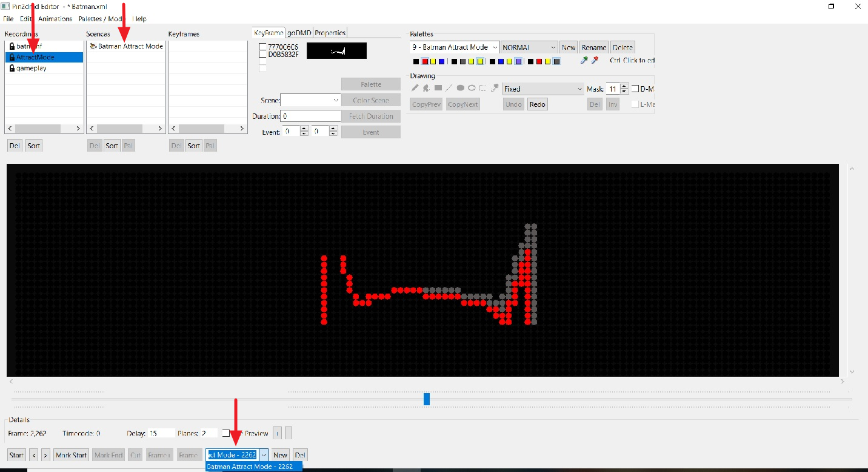This screenshot has height=472, width=868.
Task: Click the red eyedropper icon in Palettes
Action: [x=595, y=61]
